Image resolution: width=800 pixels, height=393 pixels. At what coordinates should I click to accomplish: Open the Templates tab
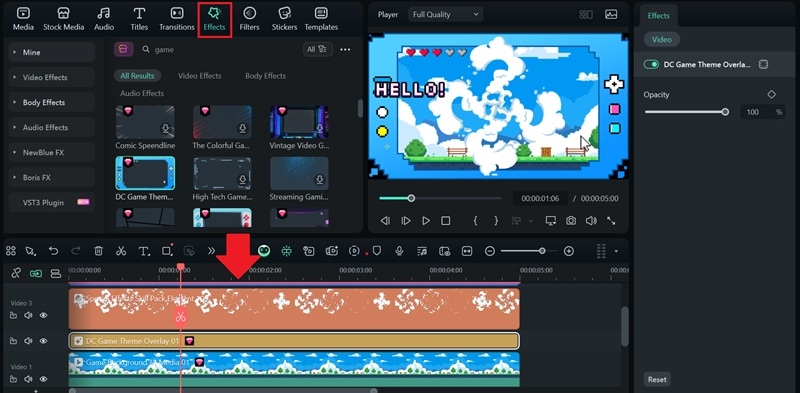point(321,19)
